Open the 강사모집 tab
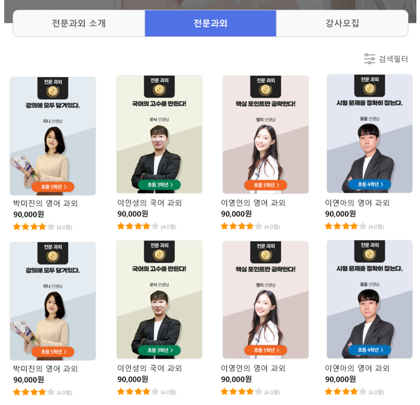420x405 pixels. click(x=342, y=23)
